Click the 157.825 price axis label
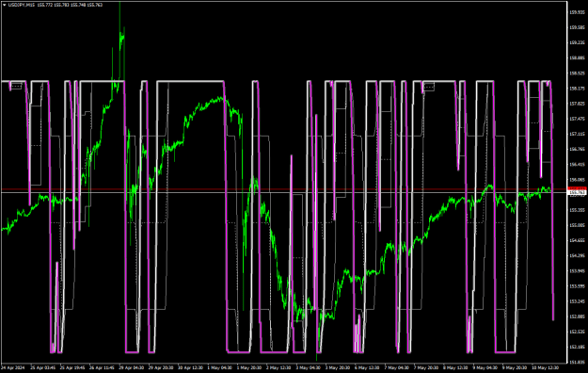 [x=577, y=104]
